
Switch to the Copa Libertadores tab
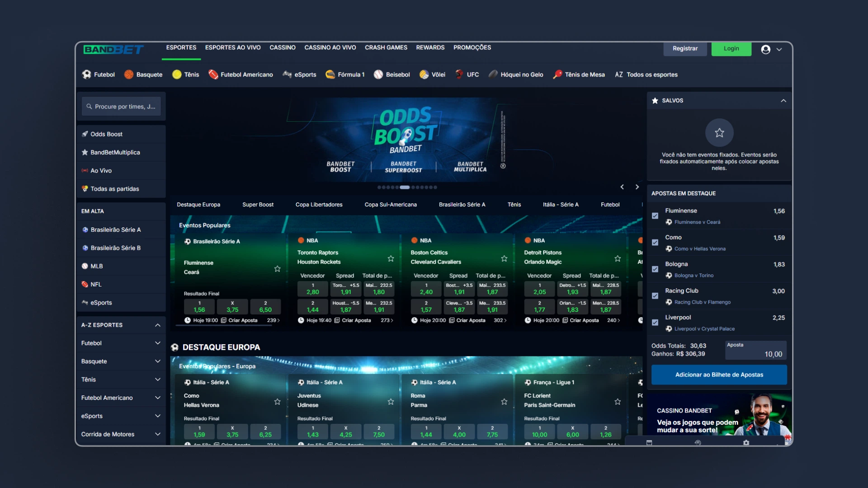[x=319, y=205]
